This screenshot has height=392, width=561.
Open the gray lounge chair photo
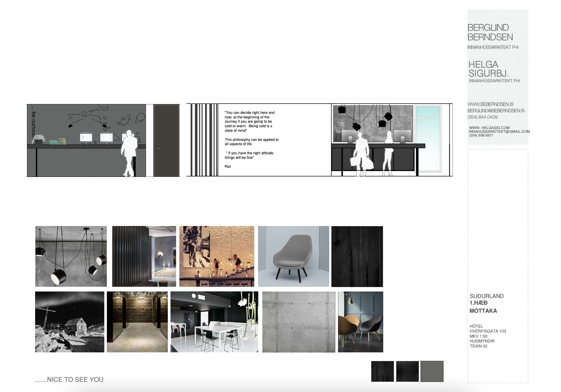tap(293, 256)
